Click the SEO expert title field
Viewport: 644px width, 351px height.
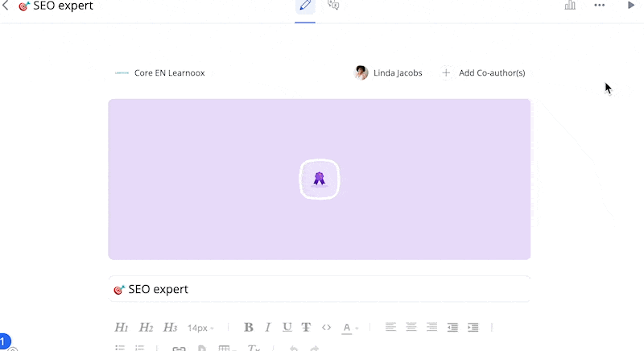tap(320, 289)
